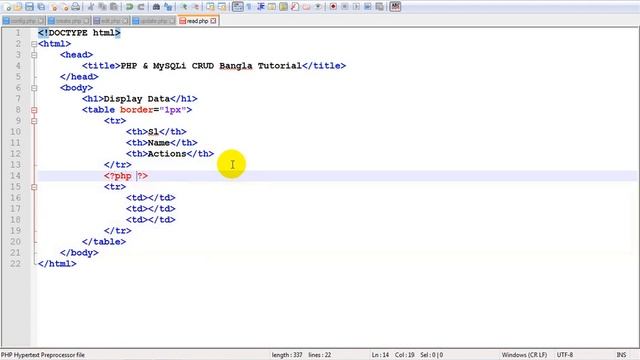640x360 pixels.
Task: Copy selection with the Copy toolbar icon
Action: 102,7
